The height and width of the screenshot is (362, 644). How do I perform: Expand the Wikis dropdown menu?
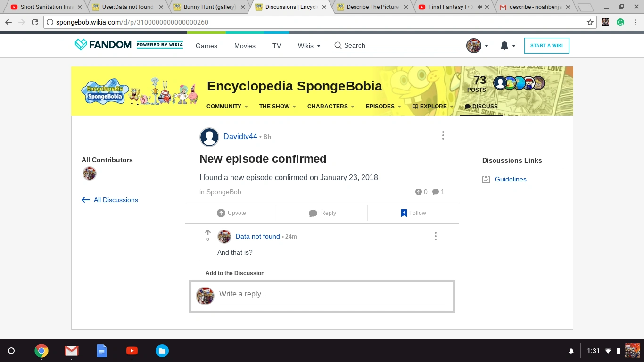click(x=309, y=46)
